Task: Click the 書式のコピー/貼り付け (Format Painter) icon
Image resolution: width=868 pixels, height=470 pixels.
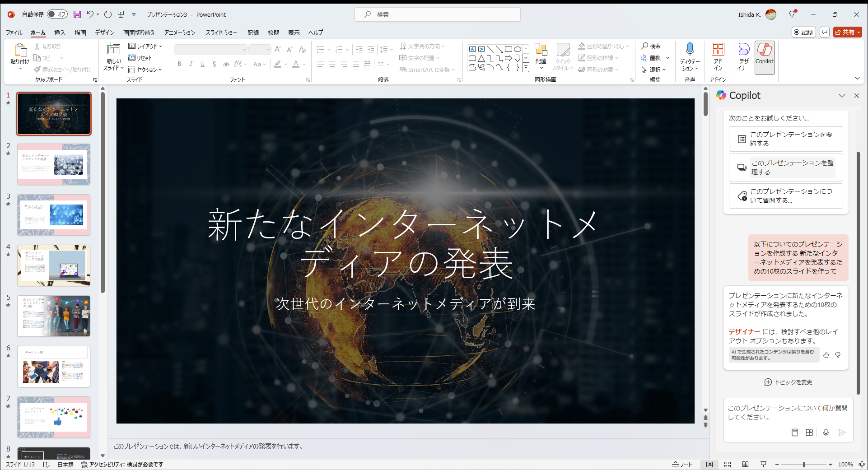Action: [x=38, y=69]
